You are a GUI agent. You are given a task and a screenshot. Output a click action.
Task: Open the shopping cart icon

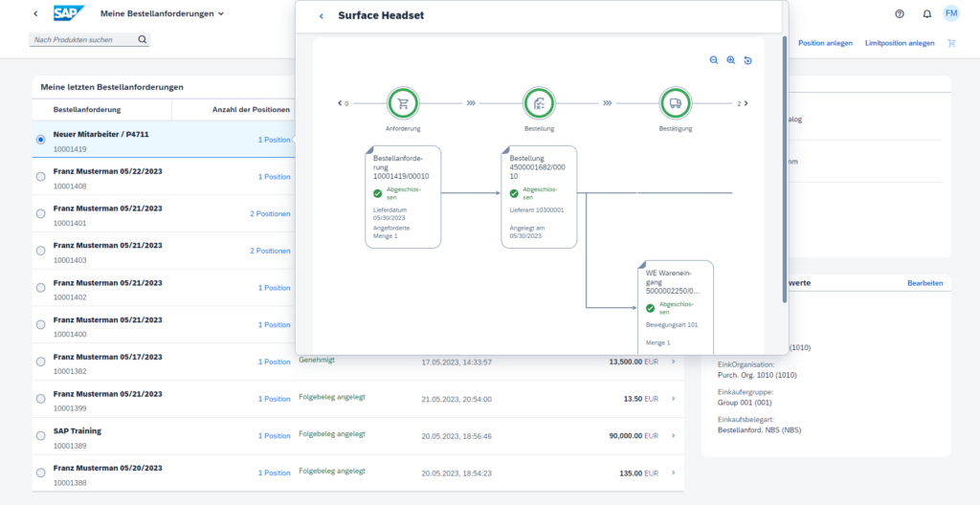951,43
